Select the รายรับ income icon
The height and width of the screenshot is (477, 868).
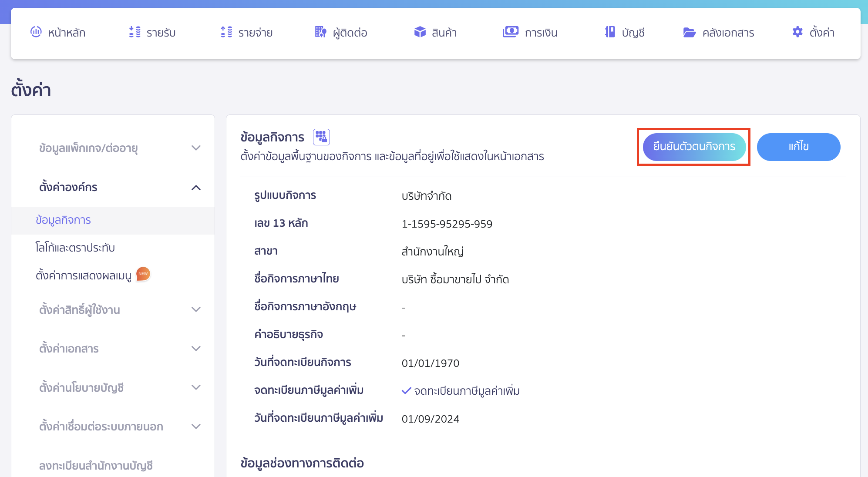tap(135, 32)
